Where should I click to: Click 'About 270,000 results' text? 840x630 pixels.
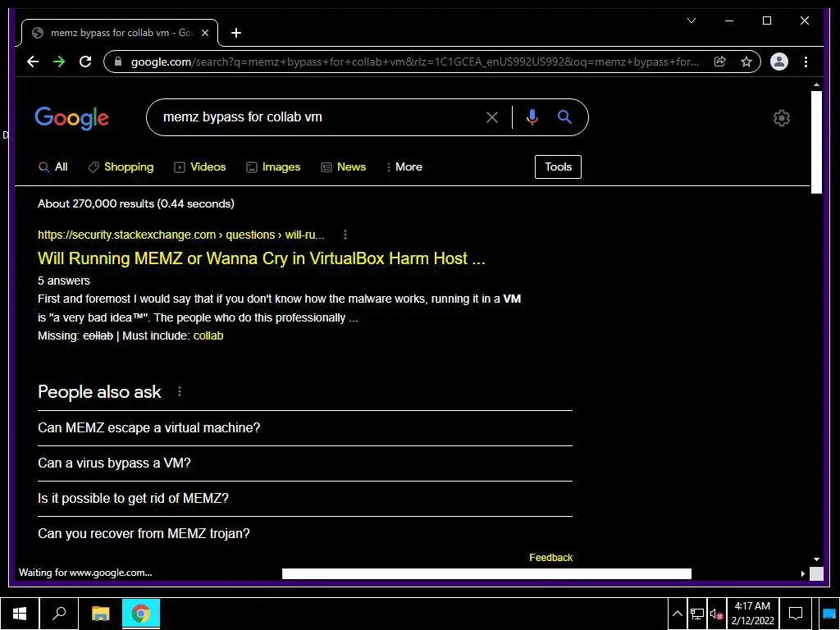(135, 203)
